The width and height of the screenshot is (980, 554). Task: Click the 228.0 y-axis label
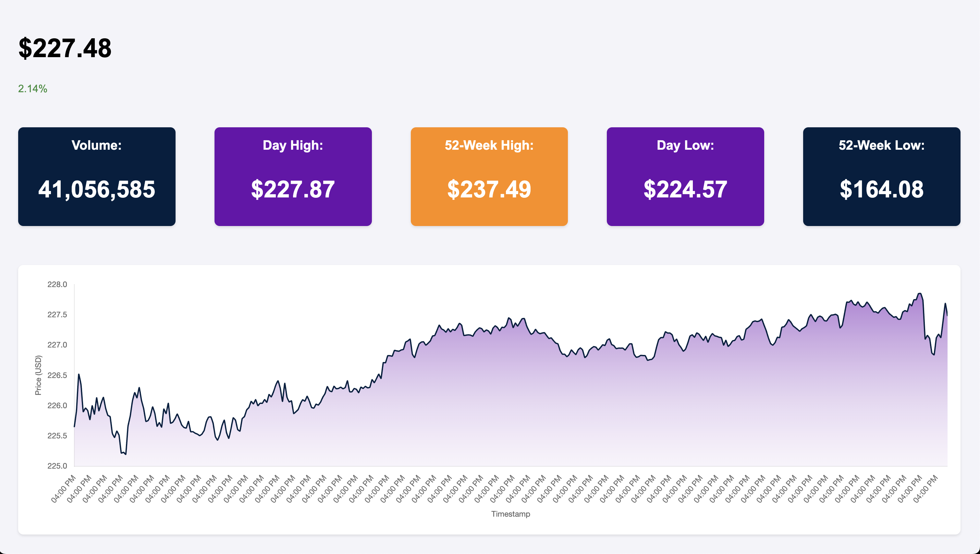pos(57,284)
